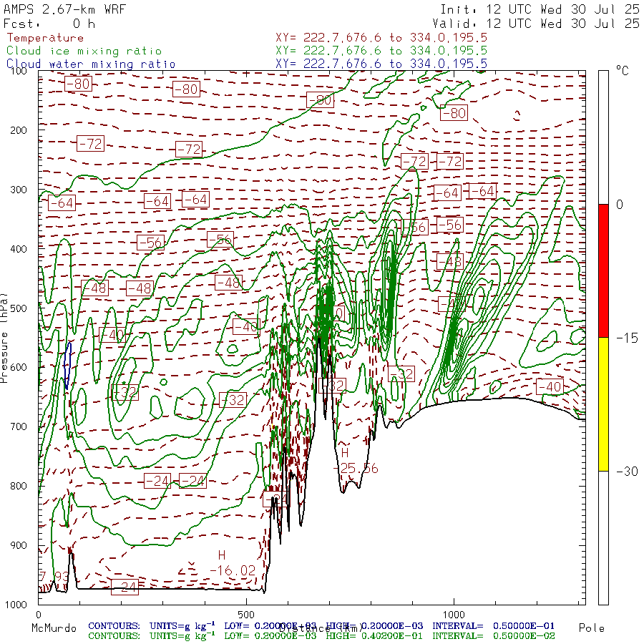Screen dimensions: 644x644
Task: Click the 'Init: 12 UTC Wed 30 Jul 25' line
Action: coord(540,9)
